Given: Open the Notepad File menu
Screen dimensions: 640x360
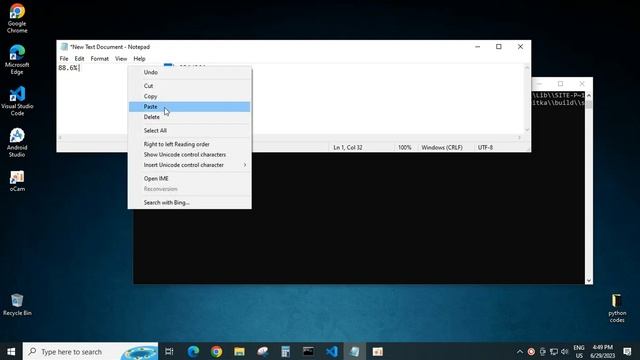Looking at the screenshot, I should pos(64,59).
